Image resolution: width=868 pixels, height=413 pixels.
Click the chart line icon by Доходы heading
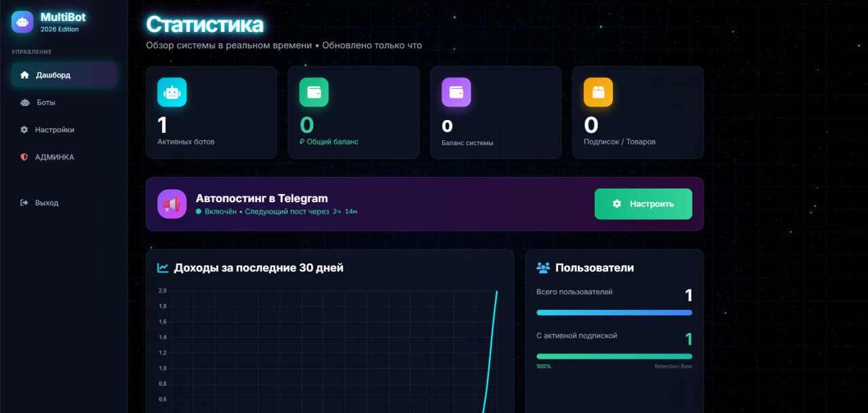(x=163, y=268)
